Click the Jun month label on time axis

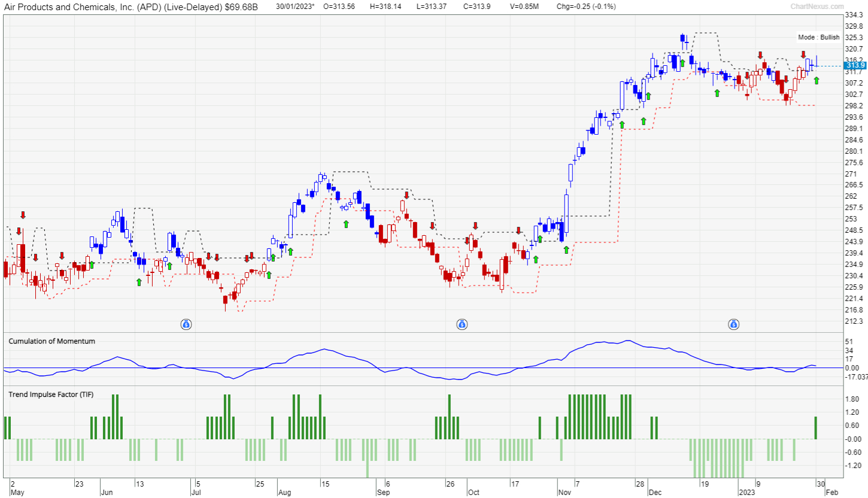(107, 493)
